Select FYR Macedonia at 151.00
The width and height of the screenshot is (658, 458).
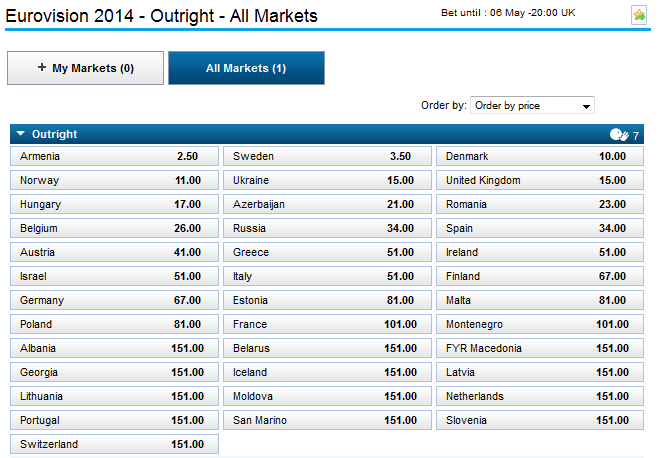(x=539, y=349)
